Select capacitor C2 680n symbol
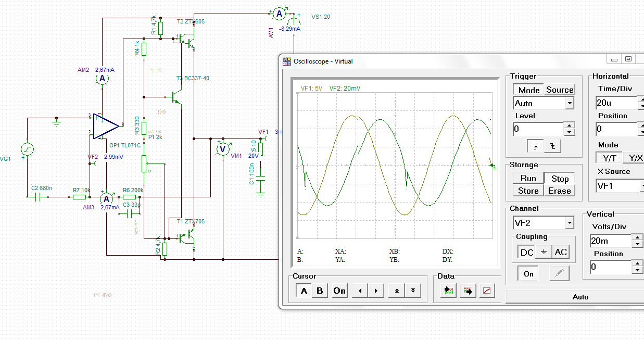This screenshot has width=644, height=340. pos(38,197)
